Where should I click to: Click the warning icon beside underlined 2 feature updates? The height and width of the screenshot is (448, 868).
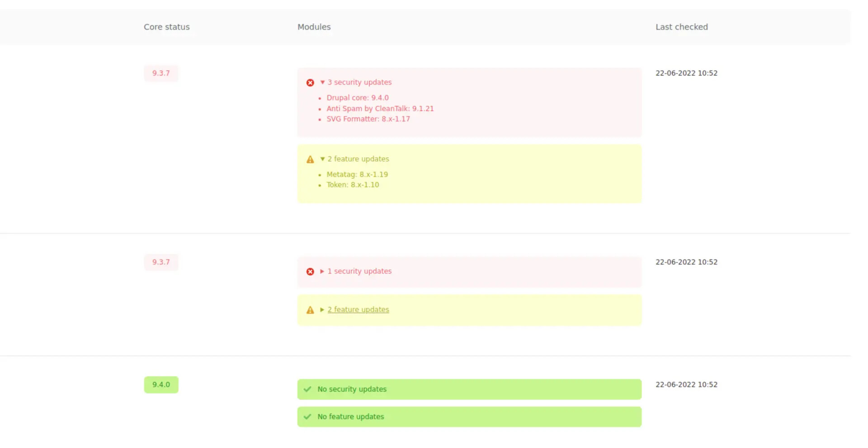tap(310, 310)
